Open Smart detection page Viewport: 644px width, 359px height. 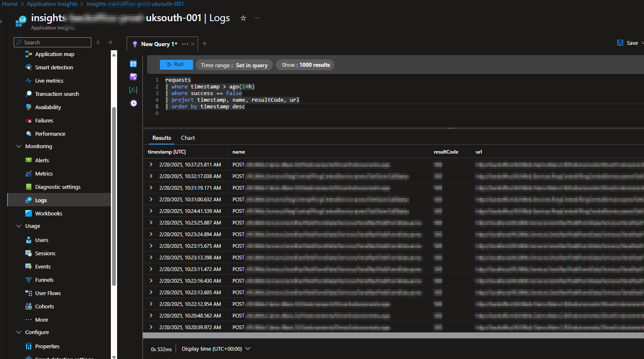(x=54, y=67)
